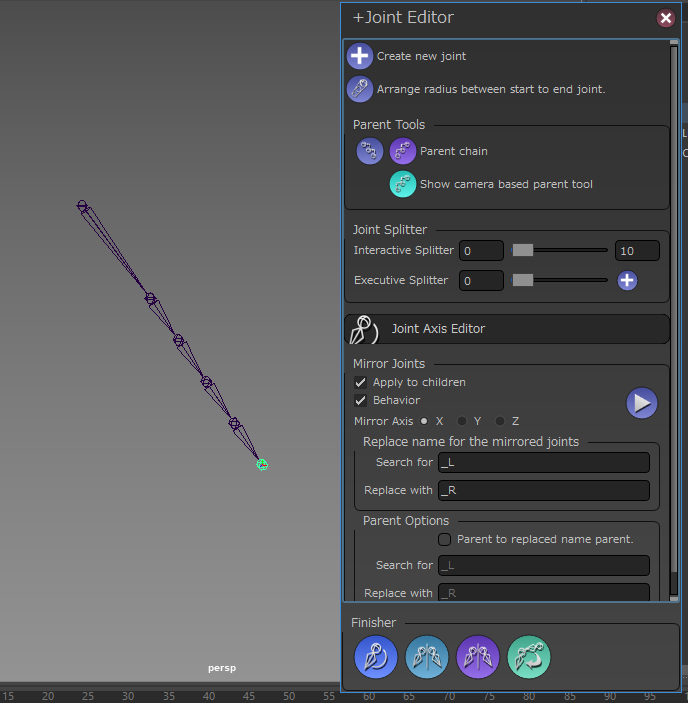This screenshot has height=703, width=688.
Task: Click the green Finisher icon with arrow
Action: point(529,657)
